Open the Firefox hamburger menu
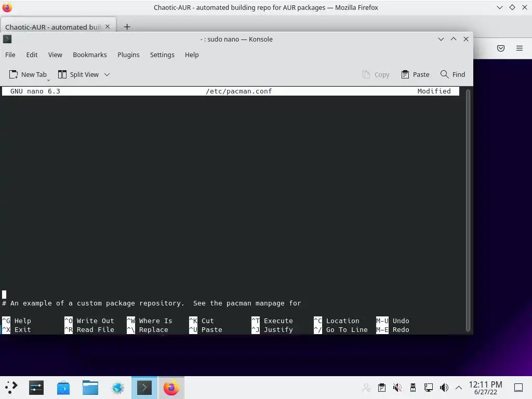The width and height of the screenshot is (532, 399). 519,48
